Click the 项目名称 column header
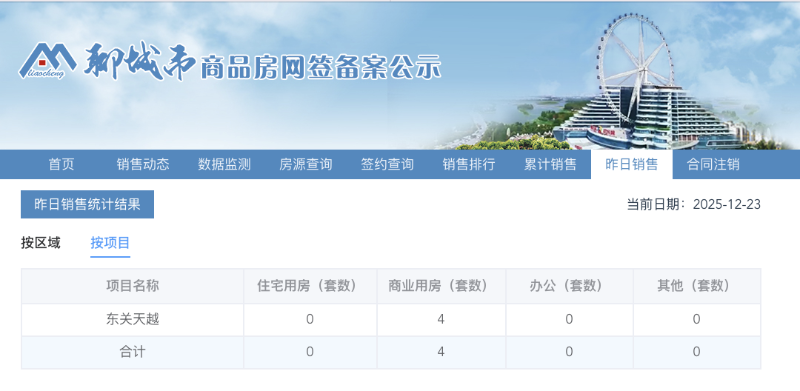 133,286
